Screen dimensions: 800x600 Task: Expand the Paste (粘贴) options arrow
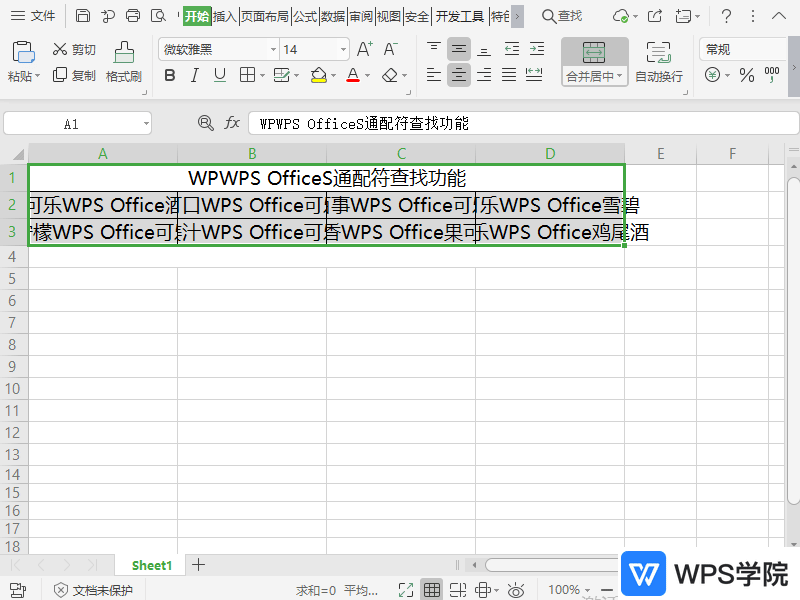[x=37, y=77]
